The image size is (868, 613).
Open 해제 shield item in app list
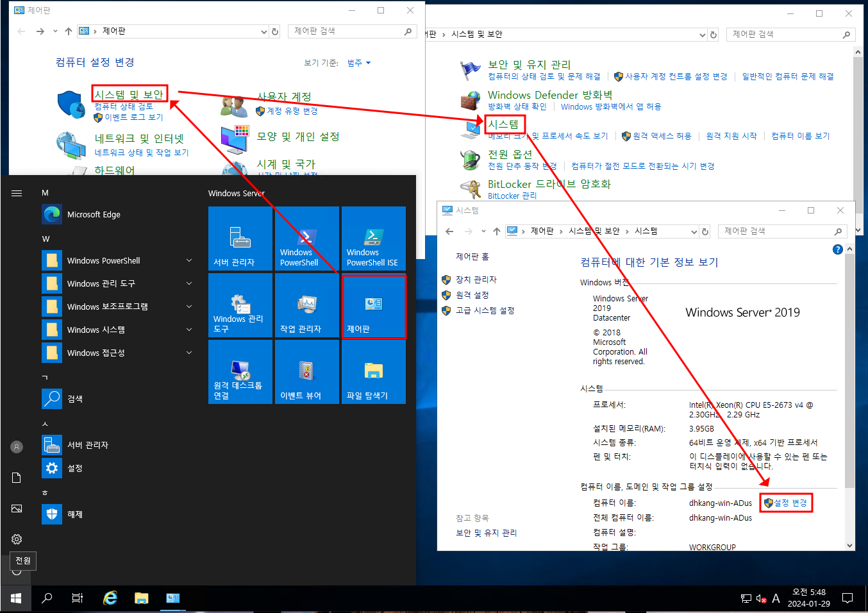pyautogui.click(x=117, y=514)
